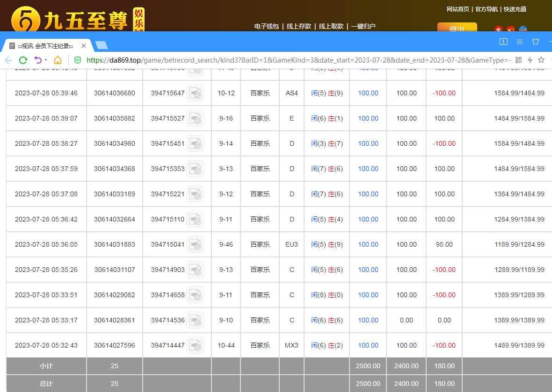Click result 闲(8) 庄(0)
The image size is (552, 392).
327,295
